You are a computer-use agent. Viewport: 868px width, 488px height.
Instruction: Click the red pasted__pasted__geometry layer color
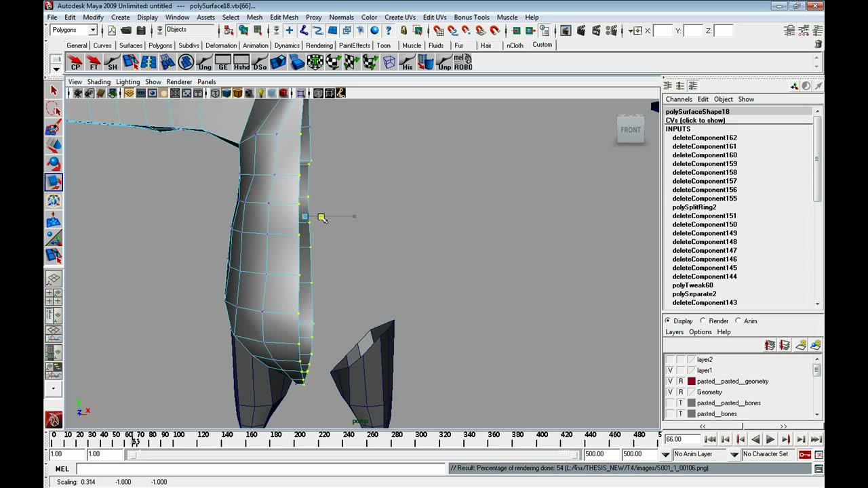pyautogui.click(x=692, y=382)
